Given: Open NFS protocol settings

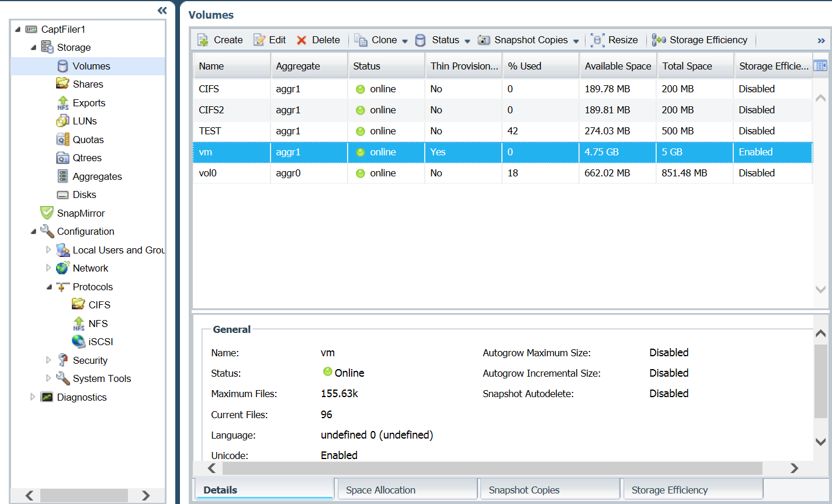Looking at the screenshot, I should pyautogui.click(x=98, y=324).
